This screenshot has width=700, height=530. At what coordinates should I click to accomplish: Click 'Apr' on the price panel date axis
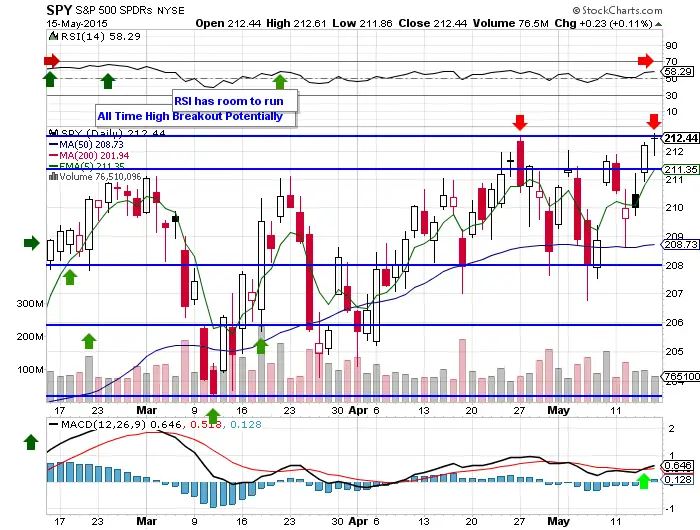tap(358, 410)
